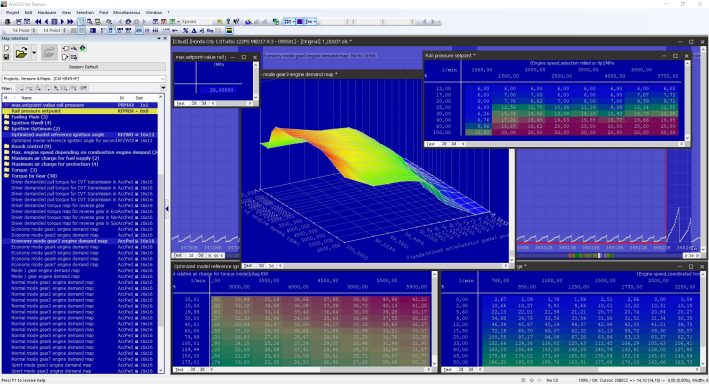709x384 pixels.
Task: Select Rail pressure setpoint map entry
Action: pyautogui.click(x=80, y=111)
